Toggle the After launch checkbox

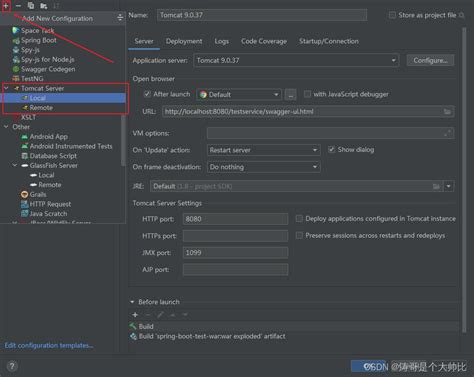[x=147, y=94]
